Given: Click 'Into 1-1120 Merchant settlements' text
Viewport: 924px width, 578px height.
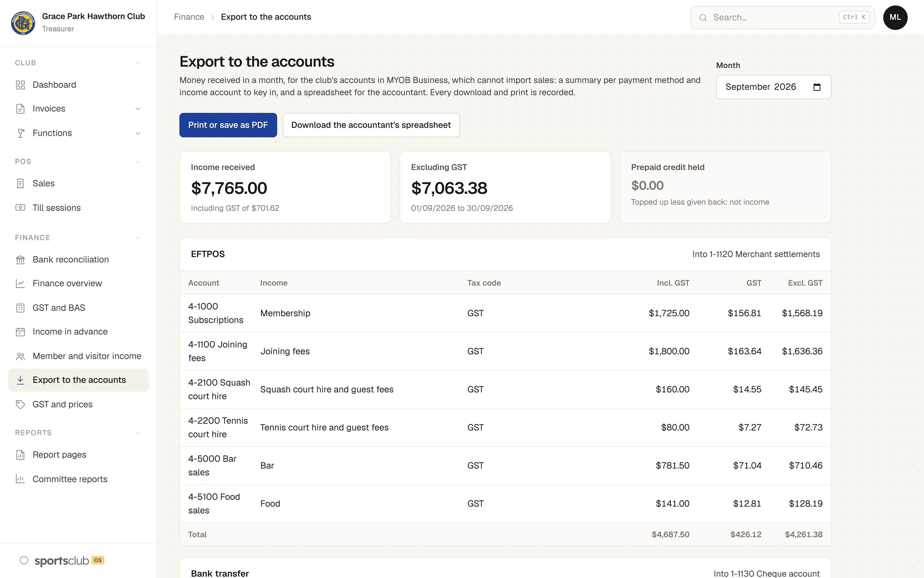Looking at the screenshot, I should click(756, 254).
